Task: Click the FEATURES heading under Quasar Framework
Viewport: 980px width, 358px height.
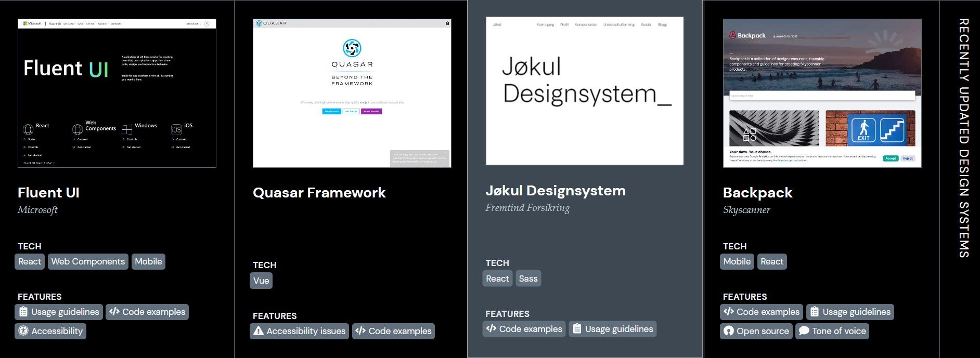Action: [x=275, y=316]
